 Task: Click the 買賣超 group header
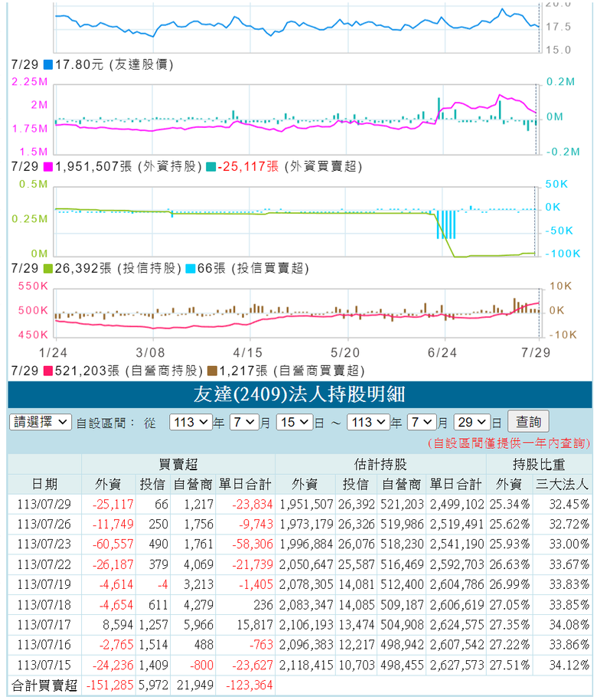click(x=178, y=464)
